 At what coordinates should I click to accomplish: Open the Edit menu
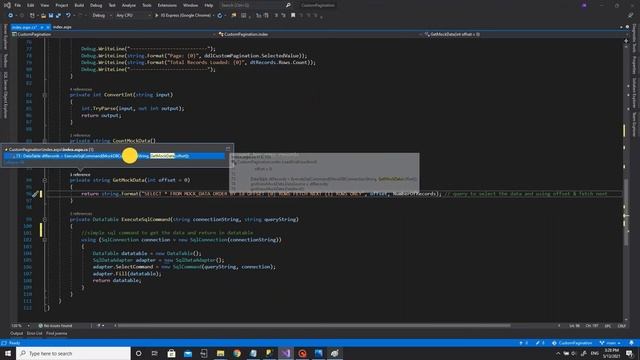[x=31, y=5]
